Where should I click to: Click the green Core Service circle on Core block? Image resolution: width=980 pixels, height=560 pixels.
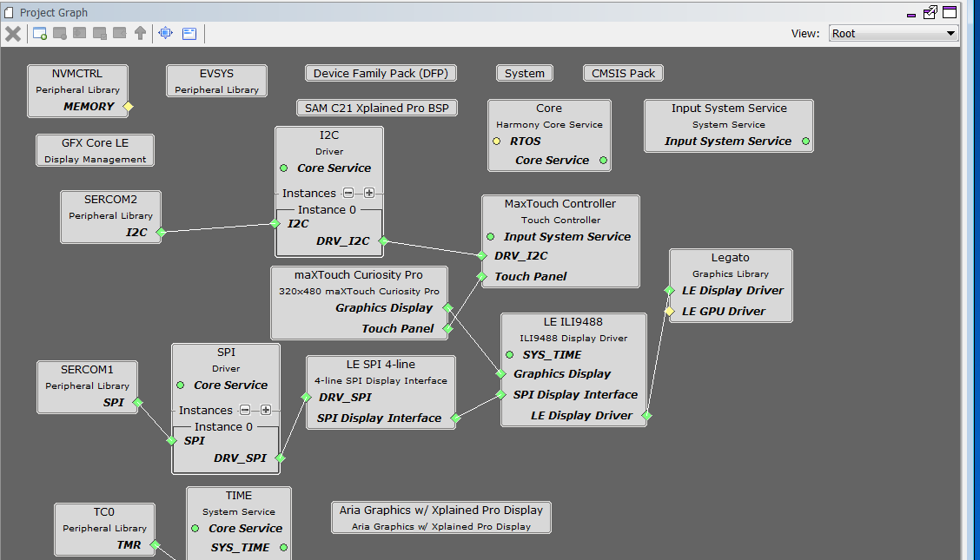click(603, 161)
